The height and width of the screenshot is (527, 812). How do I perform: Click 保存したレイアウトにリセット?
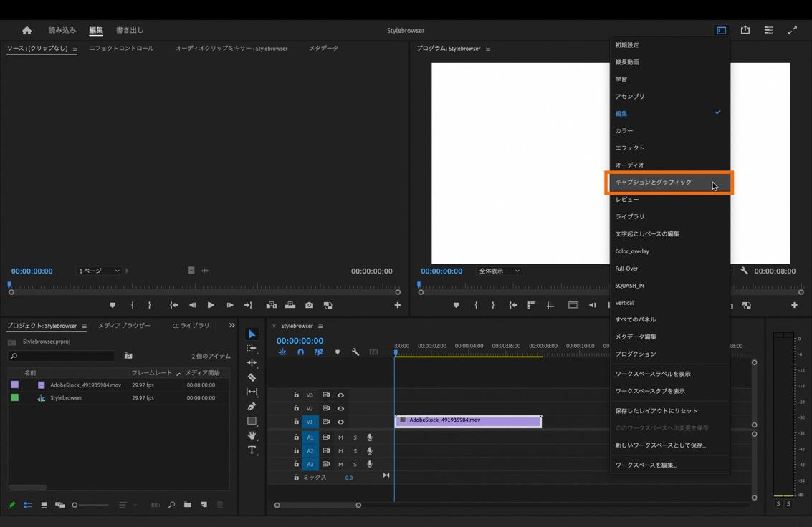[x=656, y=411]
